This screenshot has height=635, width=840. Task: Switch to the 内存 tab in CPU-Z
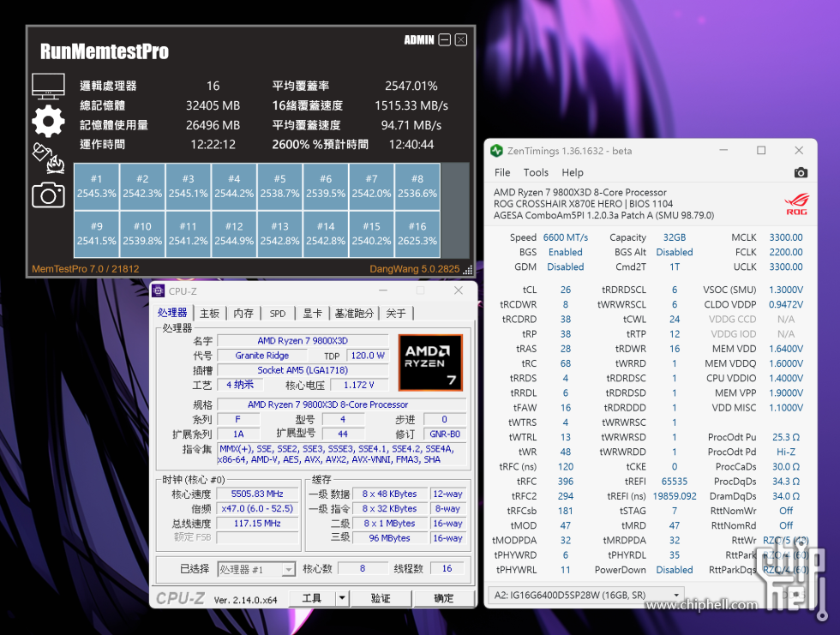pos(243,314)
